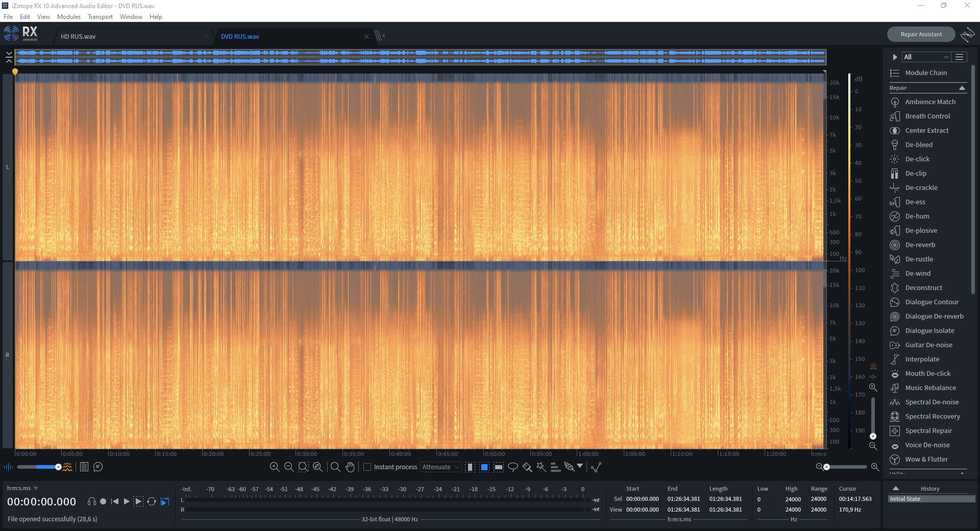Toggle loop playback
Image resolution: width=980 pixels, height=531 pixels.
click(152, 501)
